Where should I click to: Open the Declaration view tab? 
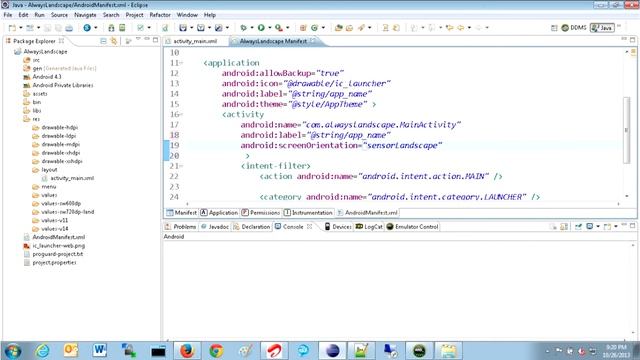pos(251,227)
